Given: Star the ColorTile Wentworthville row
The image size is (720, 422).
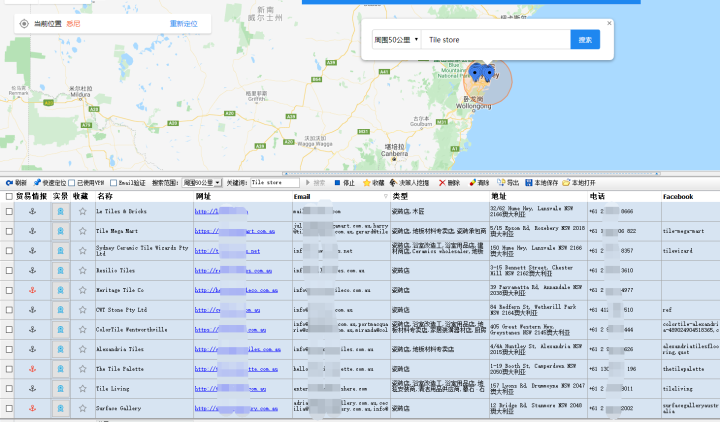Looking at the screenshot, I should (x=83, y=330).
